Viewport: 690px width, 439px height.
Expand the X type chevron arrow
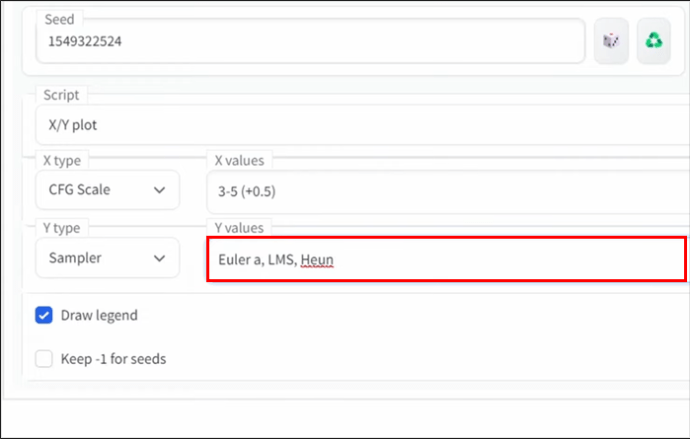pyautogui.click(x=159, y=190)
